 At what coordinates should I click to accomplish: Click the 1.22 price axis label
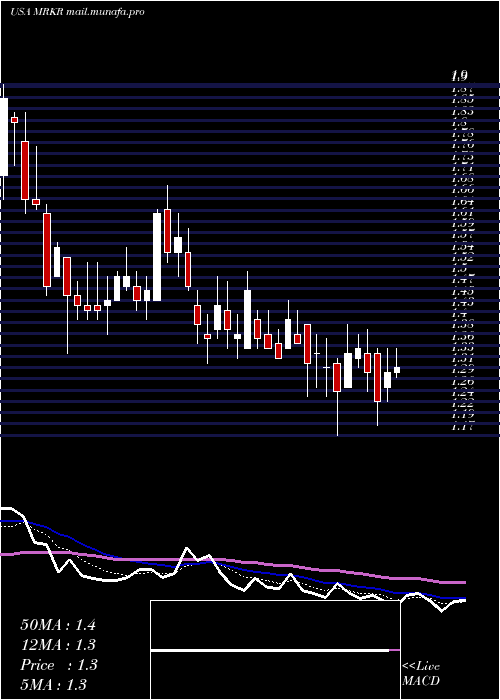tap(463, 404)
